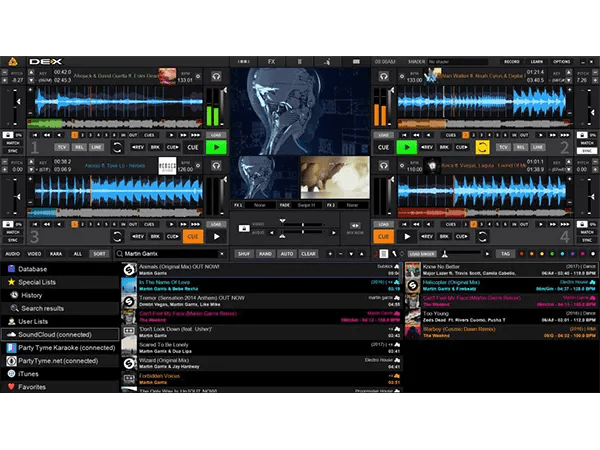
Task: Toggle the loop icon on deck 3
Action: tap(117, 237)
